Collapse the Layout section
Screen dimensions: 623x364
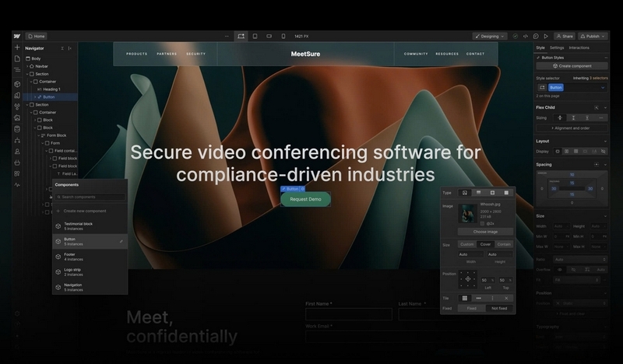(x=605, y=142)
